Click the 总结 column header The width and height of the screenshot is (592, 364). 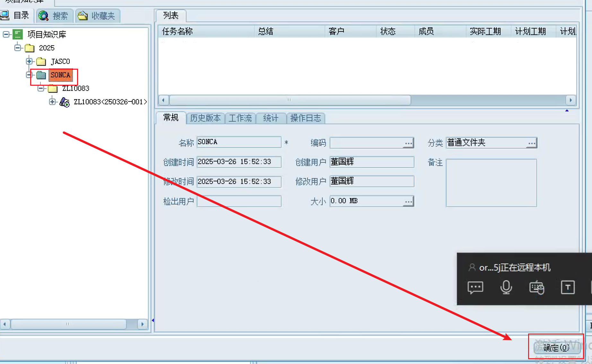290,31
